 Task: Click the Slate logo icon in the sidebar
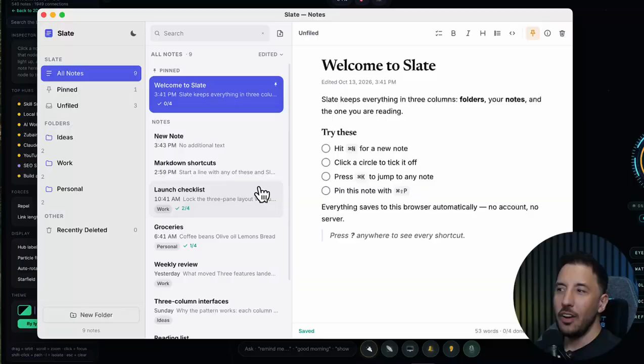tap(49, 33)
